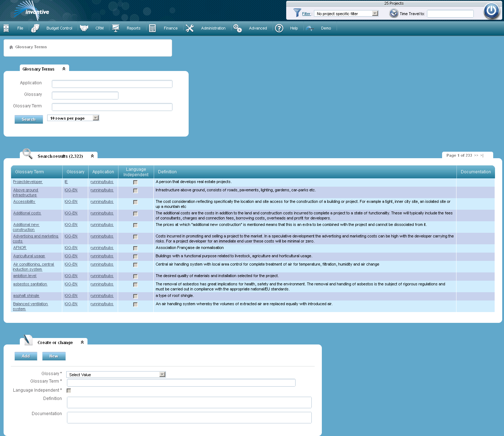Open the Accessibility glossary term link

(24, 202)
